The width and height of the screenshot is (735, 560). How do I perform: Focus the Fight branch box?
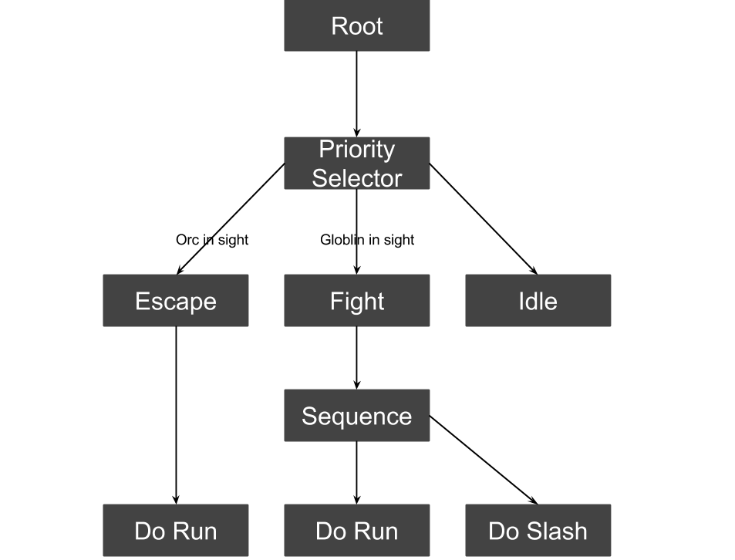[356, 300]
